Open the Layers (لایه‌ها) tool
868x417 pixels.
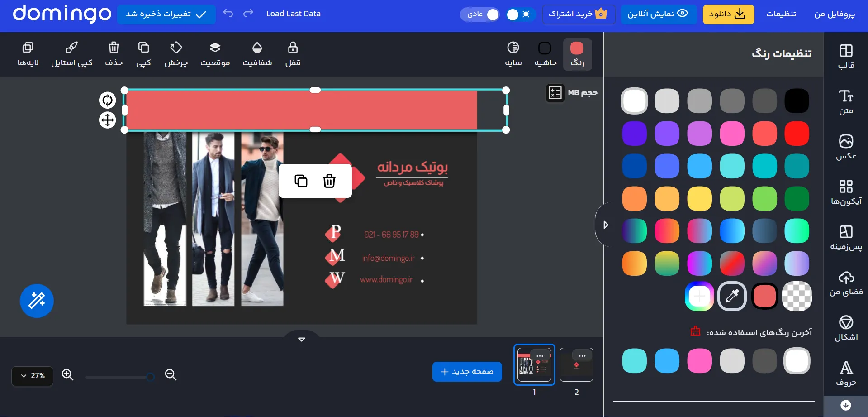[x=28, y=54]
